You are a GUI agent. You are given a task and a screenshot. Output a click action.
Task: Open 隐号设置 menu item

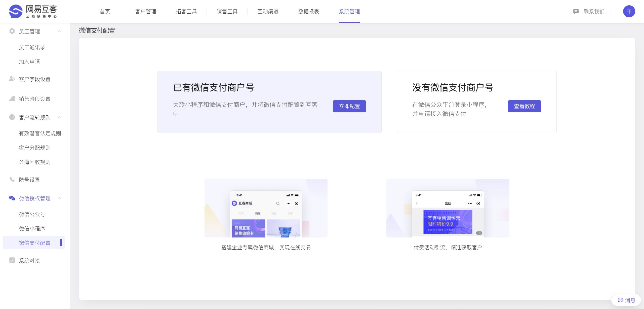[29, 180]
